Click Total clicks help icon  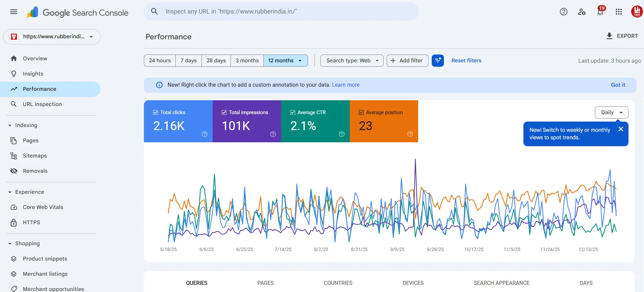point(205,134)
